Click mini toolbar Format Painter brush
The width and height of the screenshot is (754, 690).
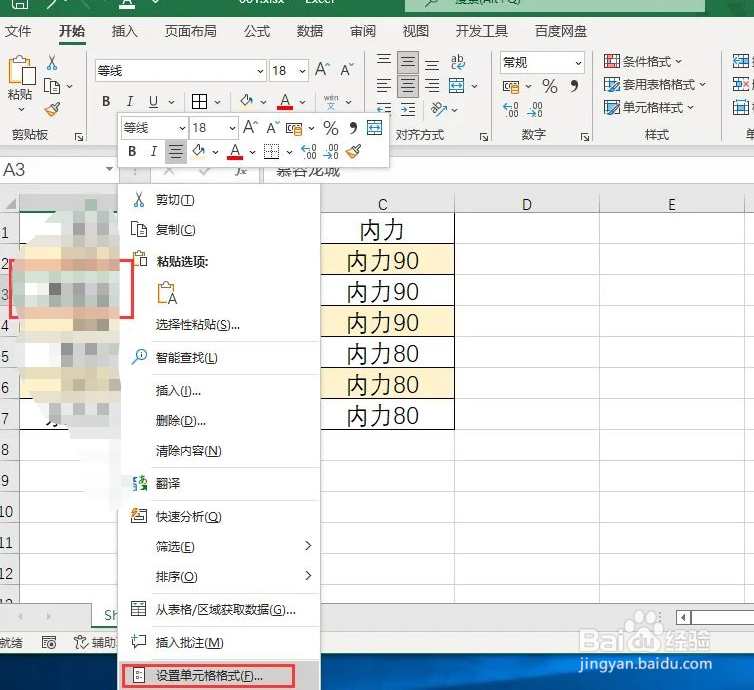click(x=353, y=151)
